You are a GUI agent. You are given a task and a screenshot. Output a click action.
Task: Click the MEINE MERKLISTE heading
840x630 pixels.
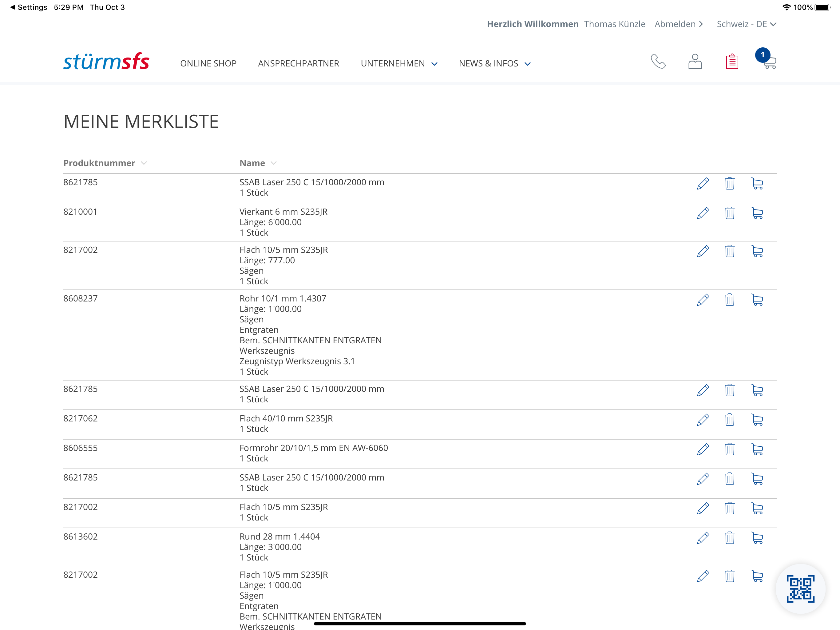click(141, 122)
